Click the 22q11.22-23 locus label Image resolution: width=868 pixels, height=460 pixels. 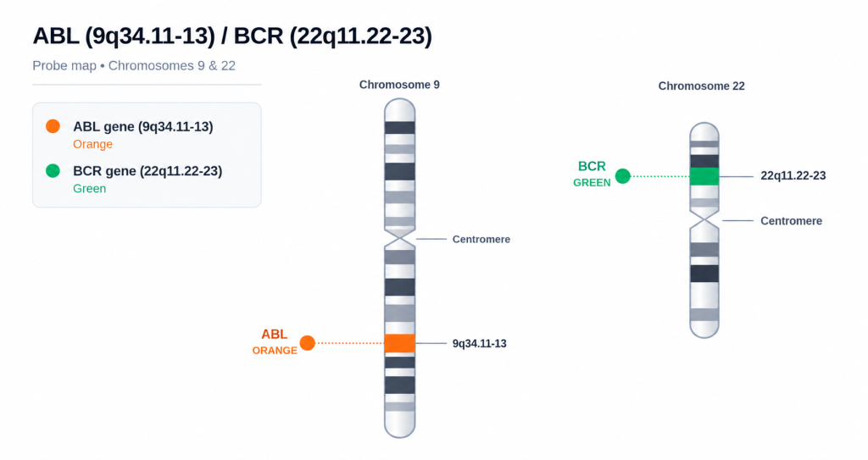click(x=793, y=175)
